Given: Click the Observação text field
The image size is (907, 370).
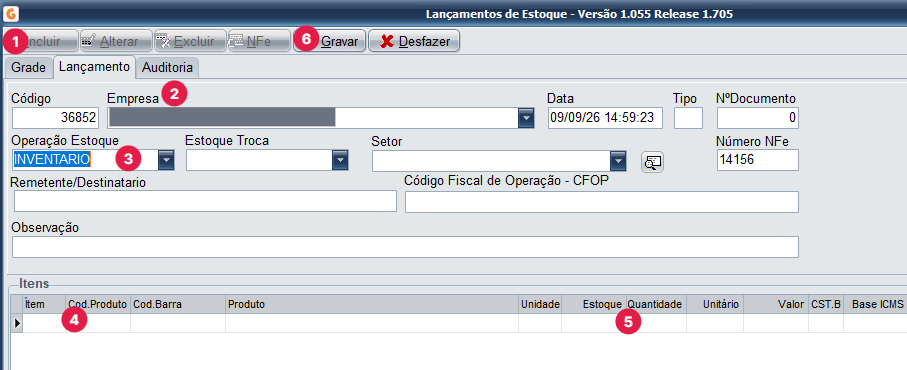Looking at the screenshot, I should pyautogui.click(x=405, y=247).
